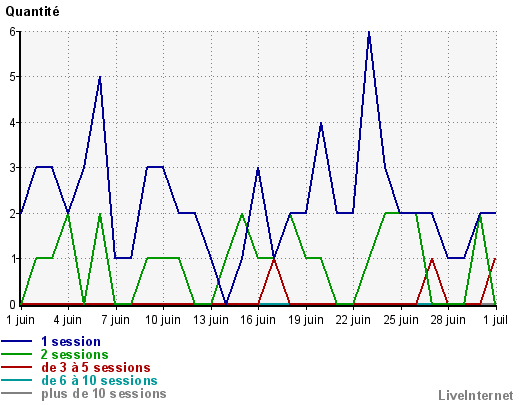Open the LiveInternet watermark link

coord(476,395)
